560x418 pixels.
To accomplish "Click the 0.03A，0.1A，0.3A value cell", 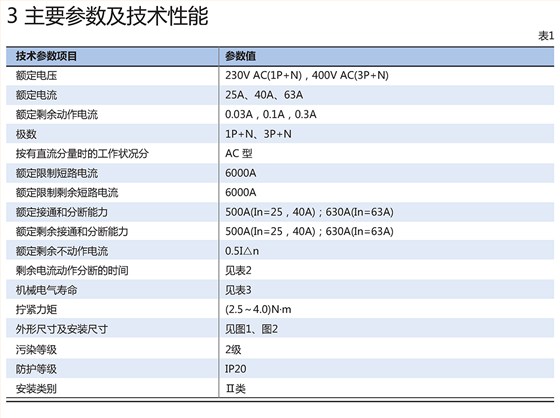I will coord(271,115).
